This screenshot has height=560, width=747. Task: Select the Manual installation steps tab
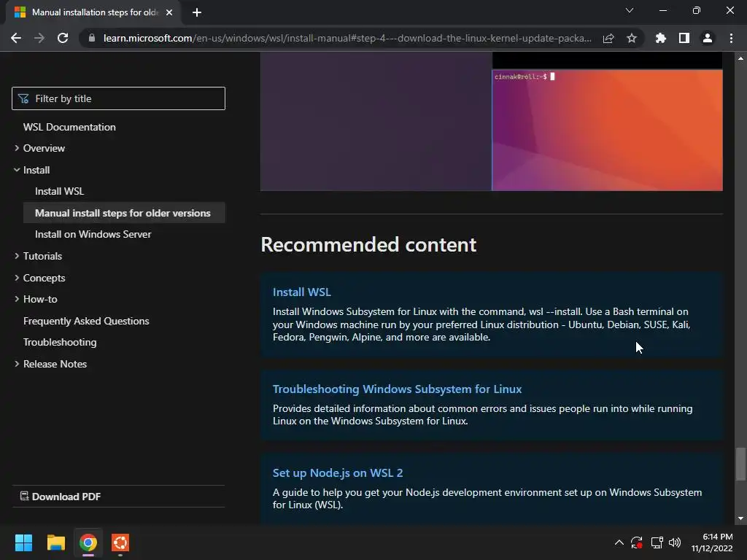(x=93, y=12)
